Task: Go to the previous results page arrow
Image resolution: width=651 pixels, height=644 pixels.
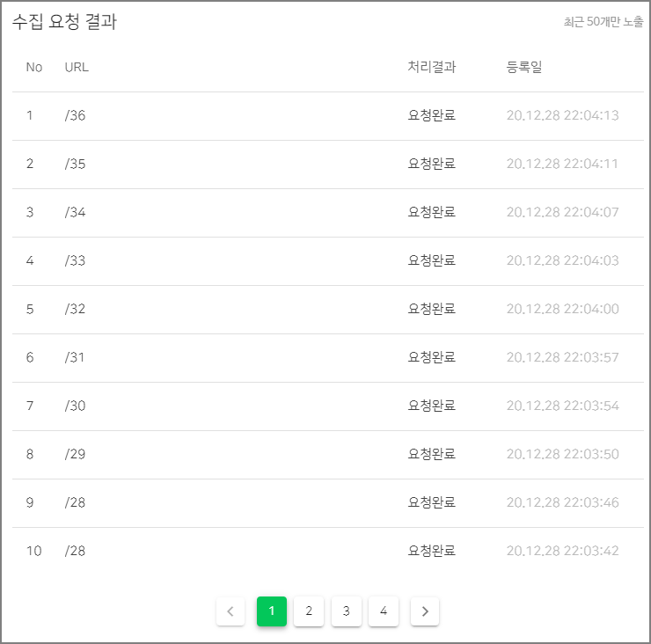Action: (230, 611)
